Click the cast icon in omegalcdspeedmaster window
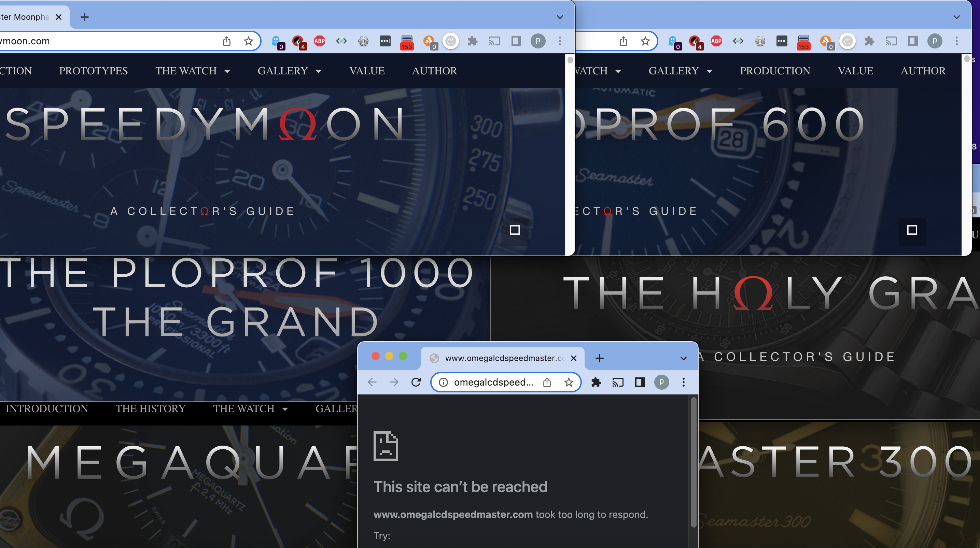 [617, 382]
